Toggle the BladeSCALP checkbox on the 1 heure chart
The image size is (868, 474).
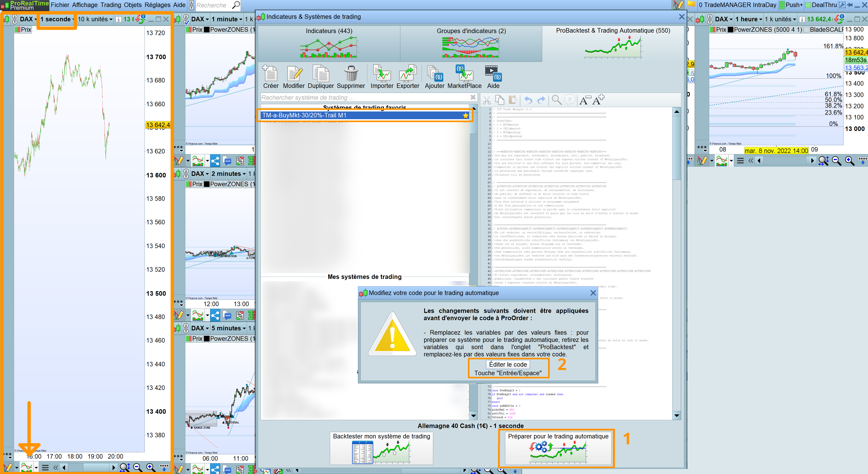coord(807,30)
